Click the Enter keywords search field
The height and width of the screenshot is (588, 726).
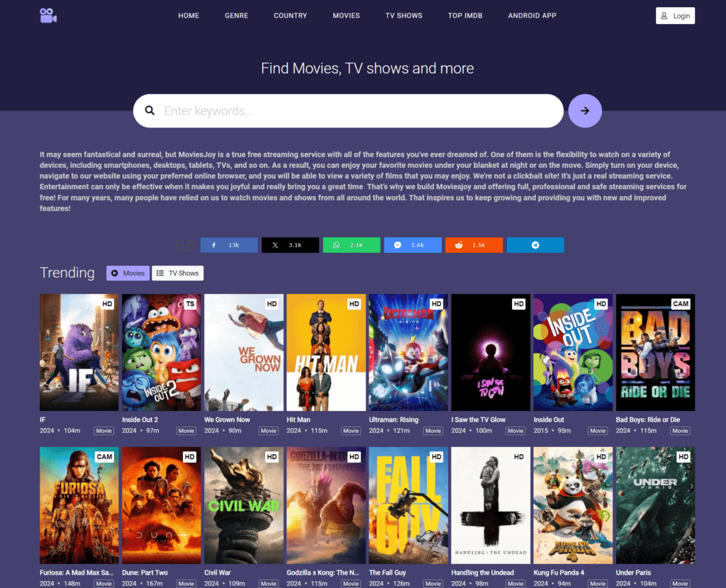pyautogui.click(x=354, y=111)
